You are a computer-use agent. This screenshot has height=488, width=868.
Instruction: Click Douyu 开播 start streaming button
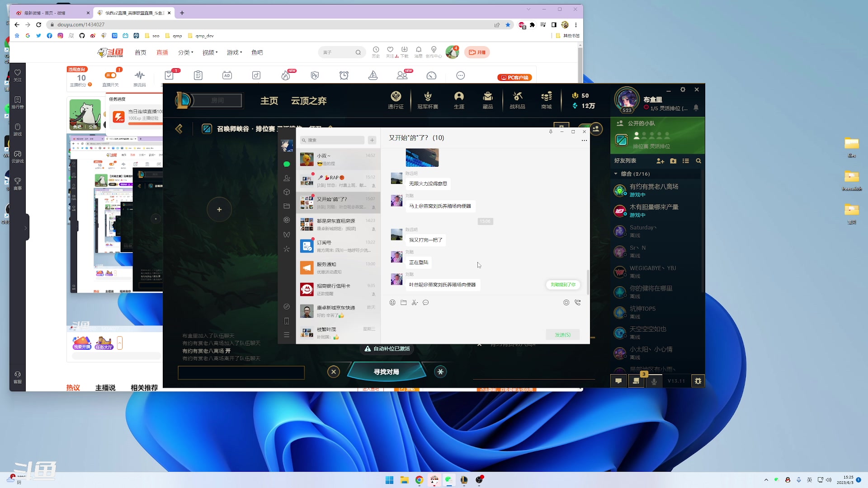(x=477, y=52)
